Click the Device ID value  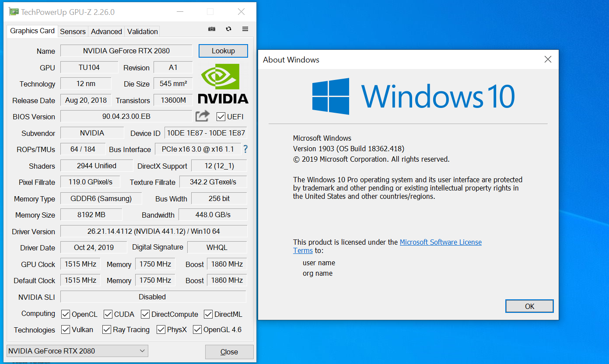click(206, 133)
